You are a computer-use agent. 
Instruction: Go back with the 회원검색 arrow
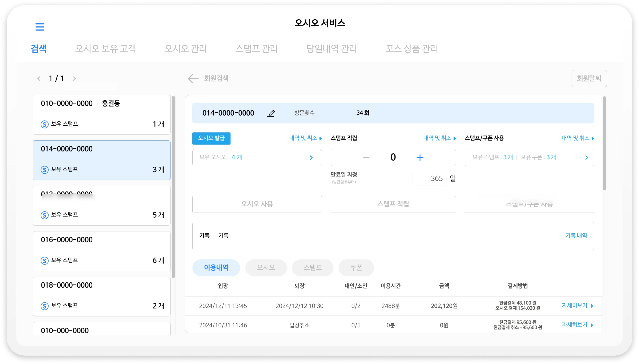[x=193, y=78]
